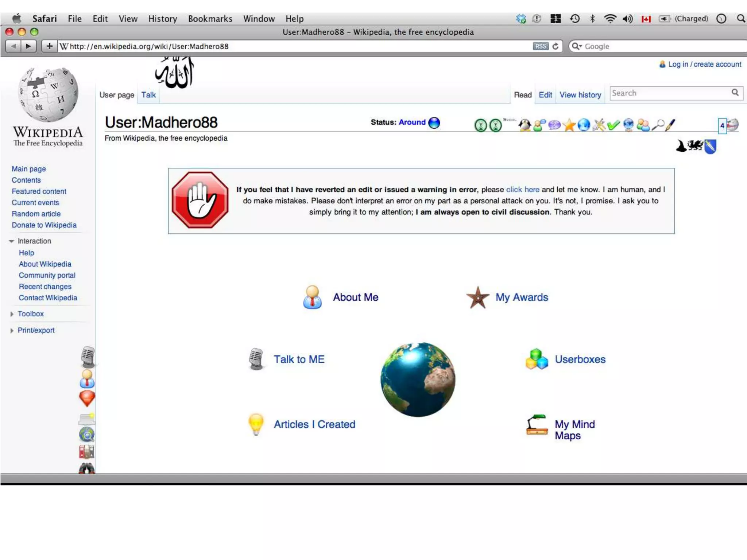Open the Bookmarks menu
This screenshot has width=747, height=560.
point(210,19)
